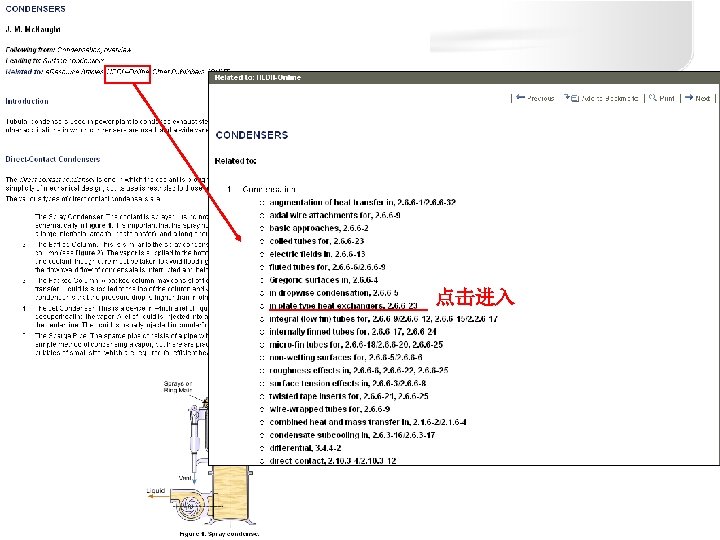Click the 'Related to: HEDH-Online' title bar

(x=464, y=78)
